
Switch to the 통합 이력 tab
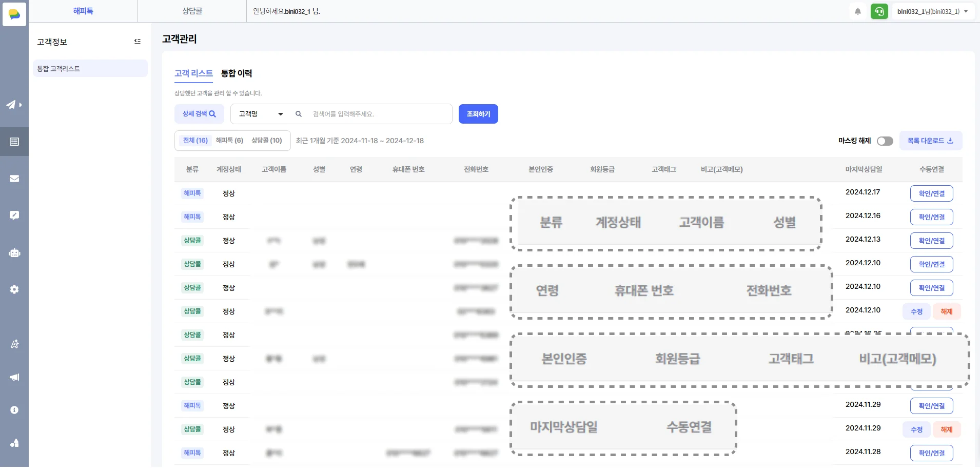tap(236, 73)
